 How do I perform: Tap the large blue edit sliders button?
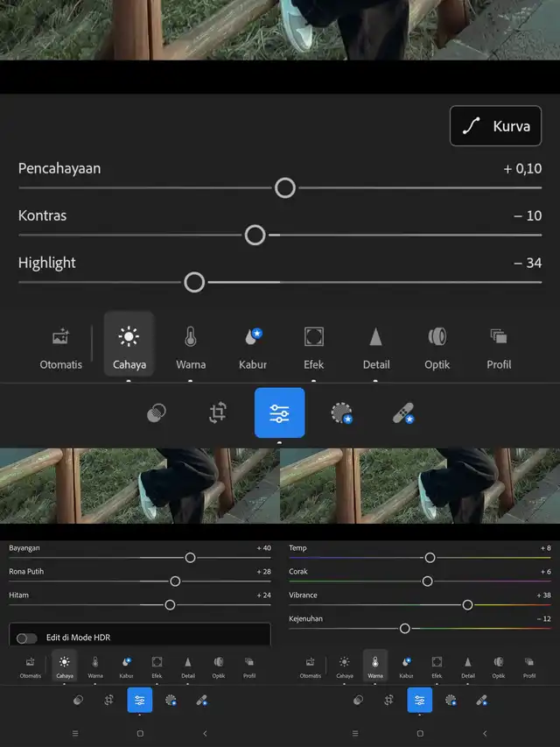280,412
